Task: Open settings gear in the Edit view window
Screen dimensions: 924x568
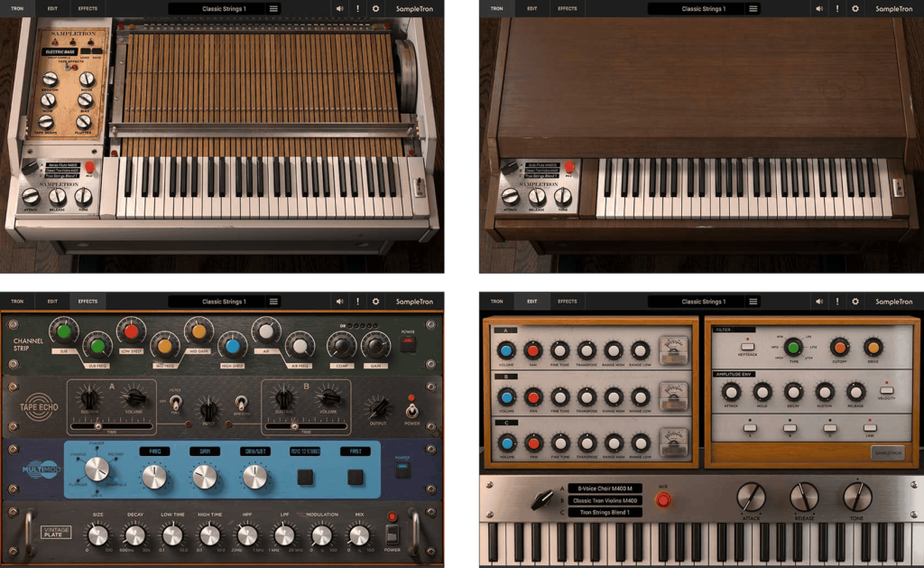Action: point(855,302)
